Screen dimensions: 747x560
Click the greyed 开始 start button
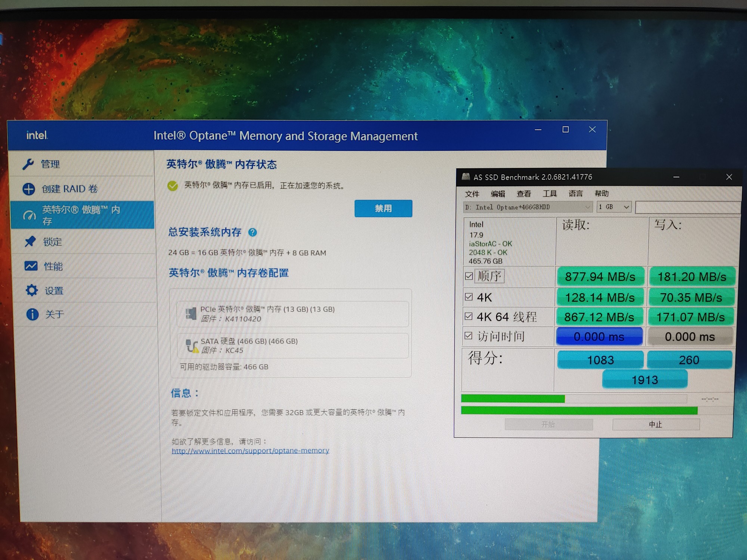tap(548, 424)
